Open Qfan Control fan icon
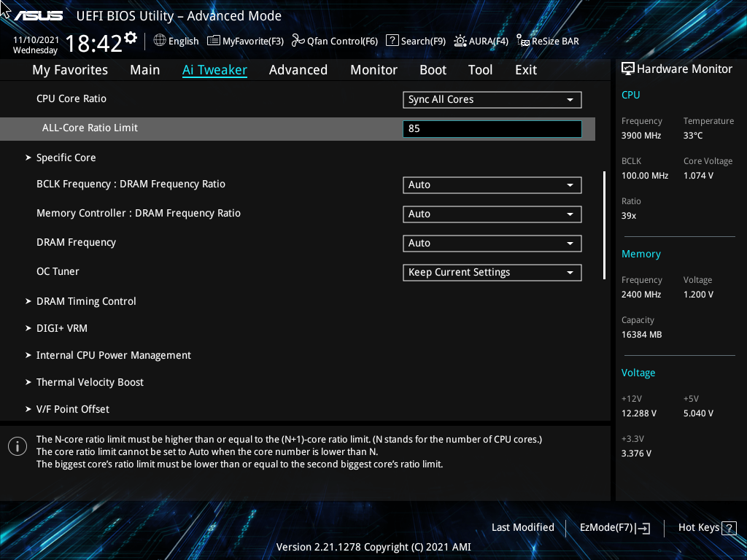The height and width of the screenshot is (560, 747). [x=298, y=41]
